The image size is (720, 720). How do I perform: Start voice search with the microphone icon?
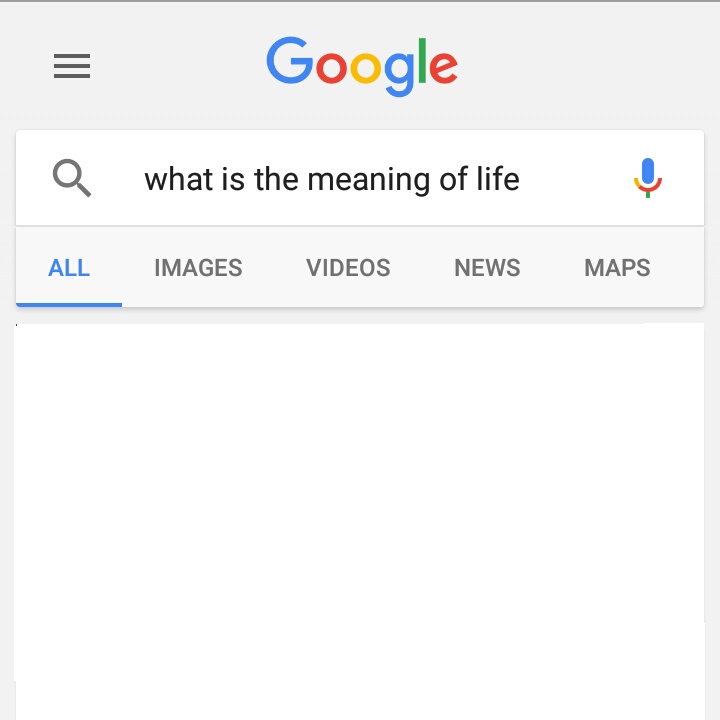pyautogui.click(x=648, y=178)
